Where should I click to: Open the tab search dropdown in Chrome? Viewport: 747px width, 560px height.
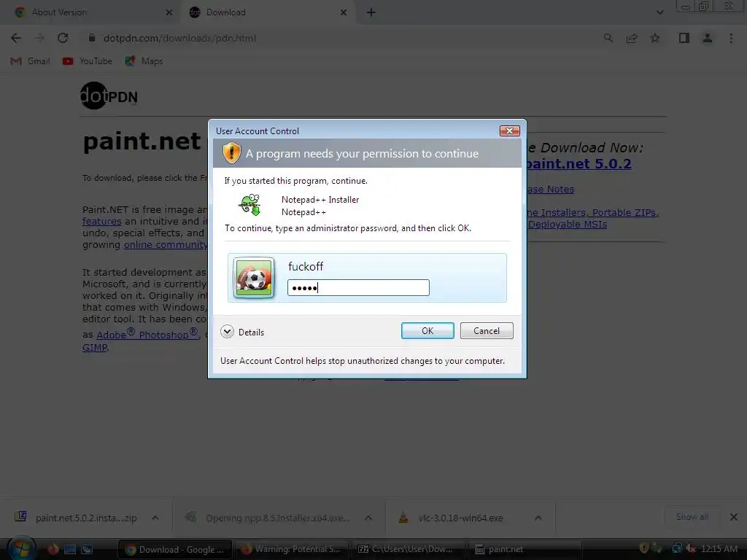point(659,12)
